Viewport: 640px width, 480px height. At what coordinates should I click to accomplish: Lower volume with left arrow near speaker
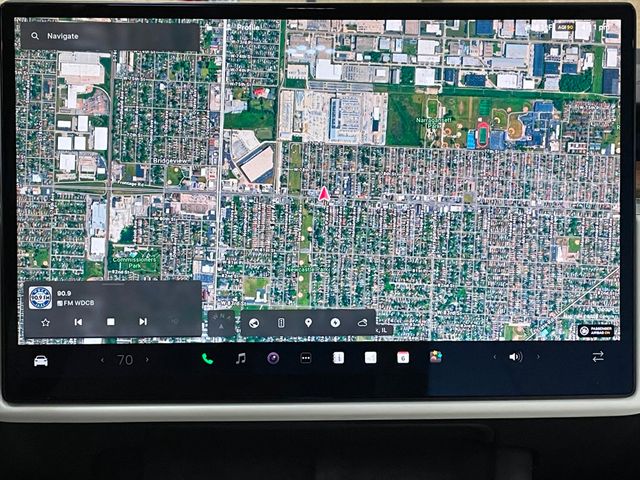click(x=495, y=357)
